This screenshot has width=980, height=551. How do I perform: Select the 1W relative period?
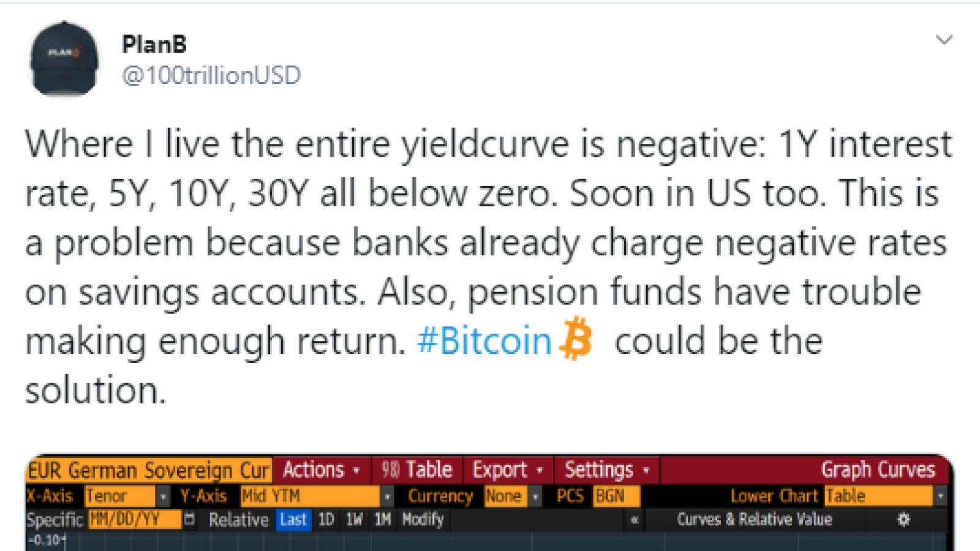(354, 520)
